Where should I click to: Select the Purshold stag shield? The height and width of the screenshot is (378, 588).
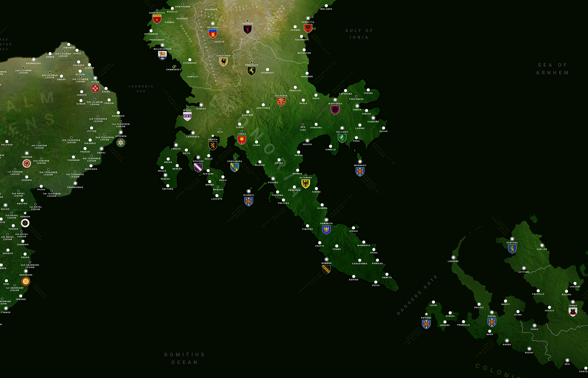pyautogui.click(x=251, y=71)
